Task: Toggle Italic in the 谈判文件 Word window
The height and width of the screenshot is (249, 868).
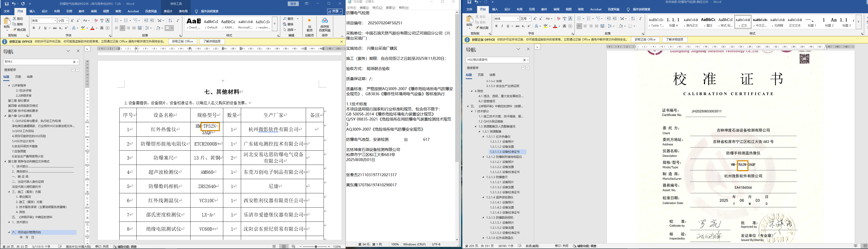Action: pos(39,28)
